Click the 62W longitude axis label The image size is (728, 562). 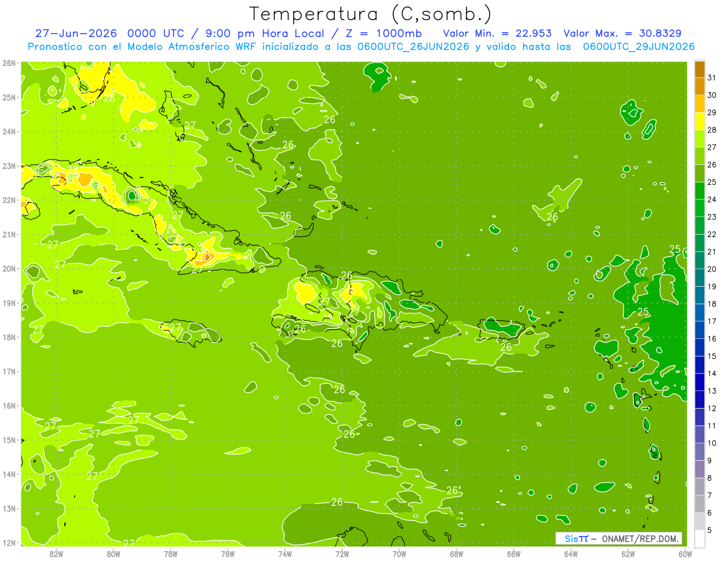pos(628,554)
